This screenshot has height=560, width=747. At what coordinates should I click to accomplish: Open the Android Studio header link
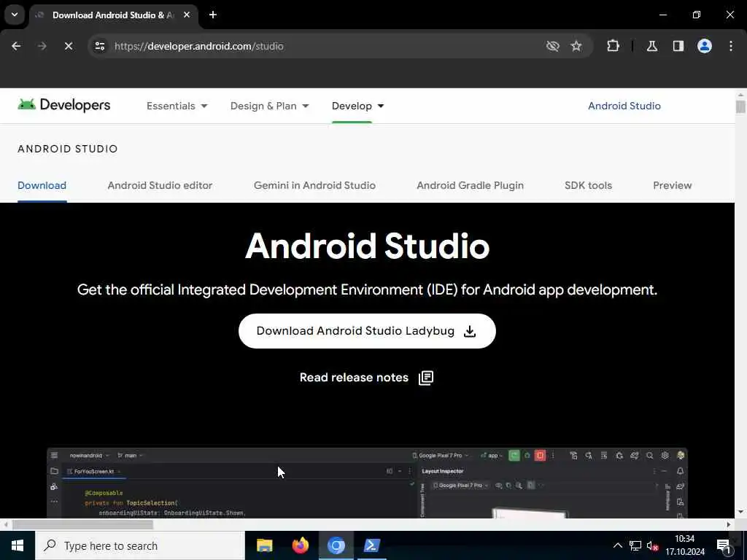(x=624, y=106)
